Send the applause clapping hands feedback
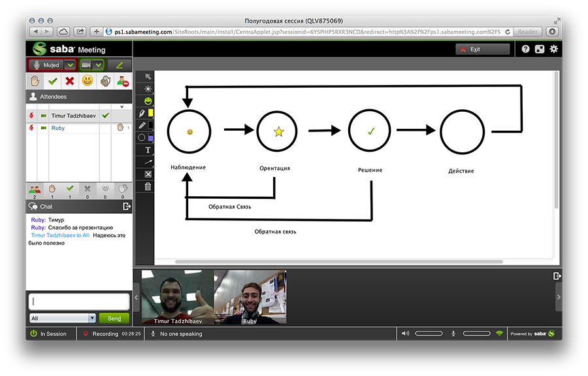The height and width of the screenshot is (376, 588). click(x=105, y=81)
